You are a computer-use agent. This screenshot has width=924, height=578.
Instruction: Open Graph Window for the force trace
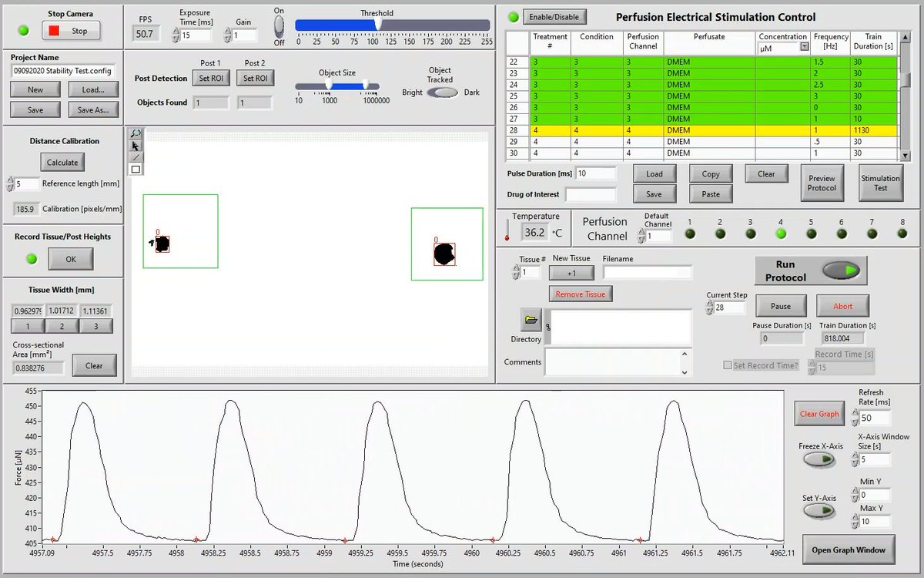pyautogui.click(x=849, y=550)
